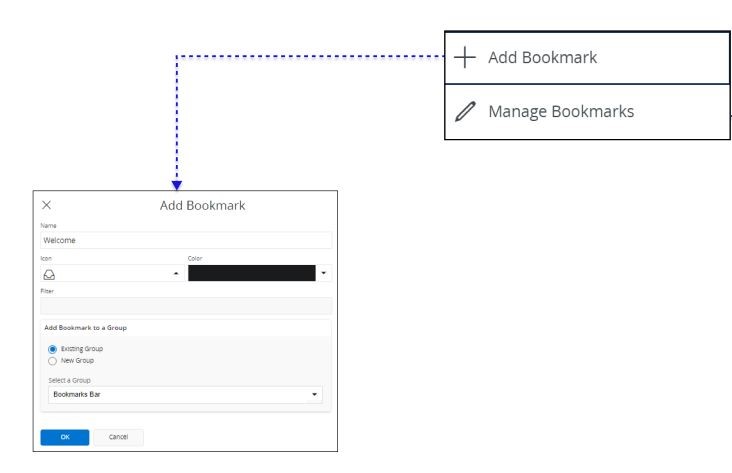The width and height of the screenshot is (732, 473).
Task: Click the Add Bookmark to a Group header
Action: pos(85,328)
